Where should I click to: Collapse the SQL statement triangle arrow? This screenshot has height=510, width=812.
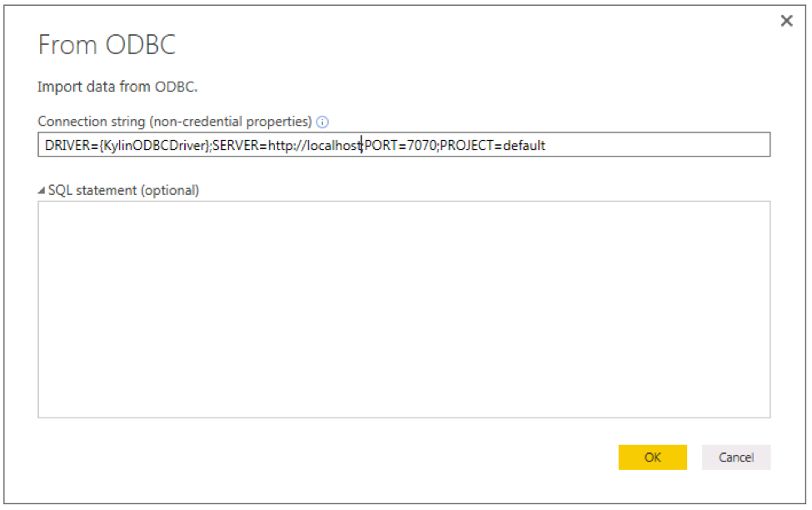(42, 191)
